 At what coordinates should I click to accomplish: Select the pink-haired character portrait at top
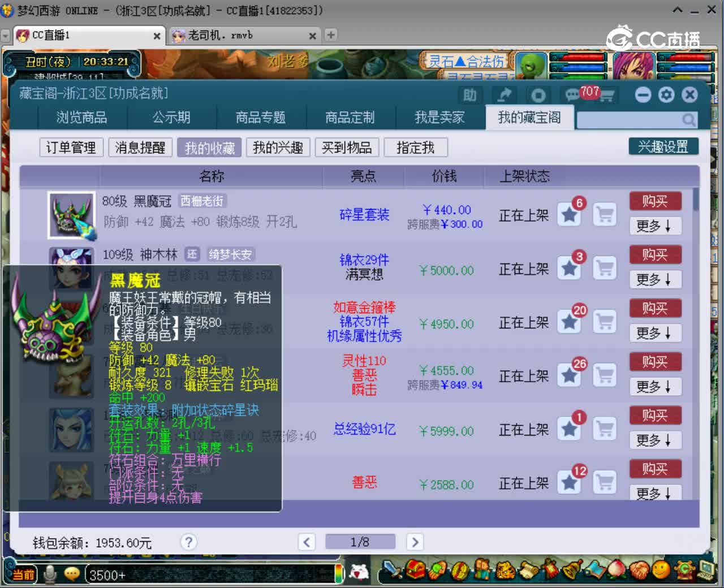[x=633, y=66]
